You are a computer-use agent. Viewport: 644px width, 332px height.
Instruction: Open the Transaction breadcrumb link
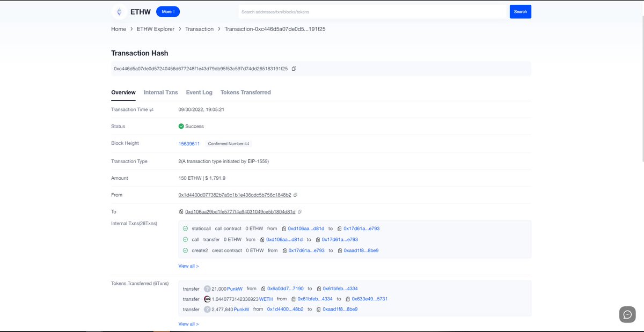(199, 29)
